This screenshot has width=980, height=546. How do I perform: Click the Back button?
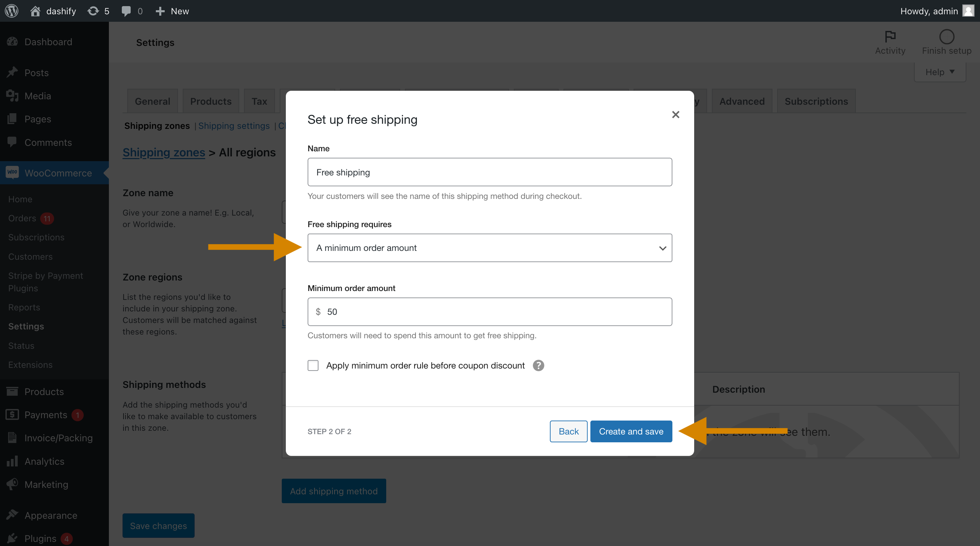pos(568,431)
